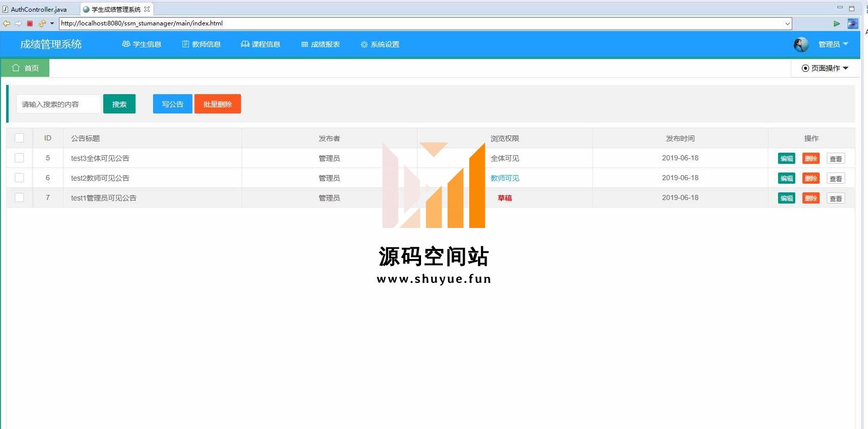
Task: Click the 全体可见 permission label
Action: [x=505, y=158]
